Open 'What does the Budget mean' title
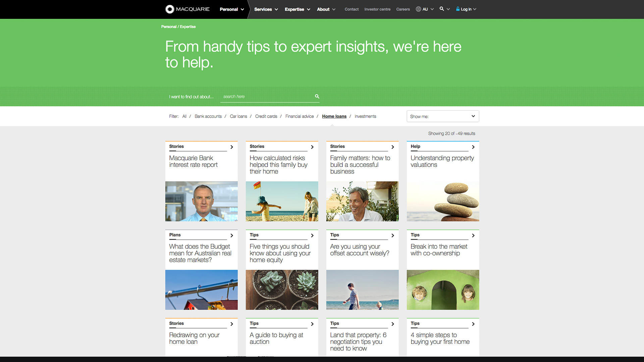The width and height of the screenshot is (644, 362). click(200, 253)
